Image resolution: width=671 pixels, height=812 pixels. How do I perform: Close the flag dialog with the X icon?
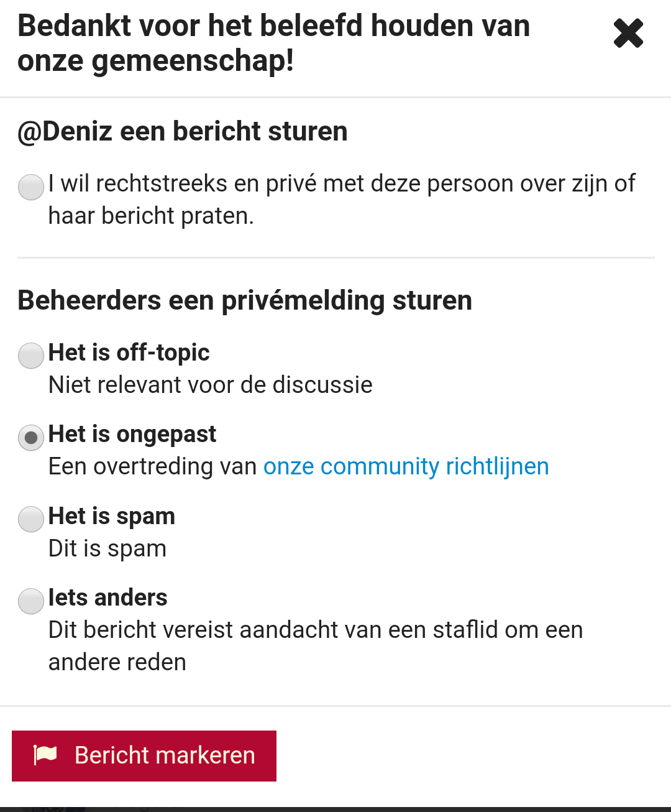(628, 34)
